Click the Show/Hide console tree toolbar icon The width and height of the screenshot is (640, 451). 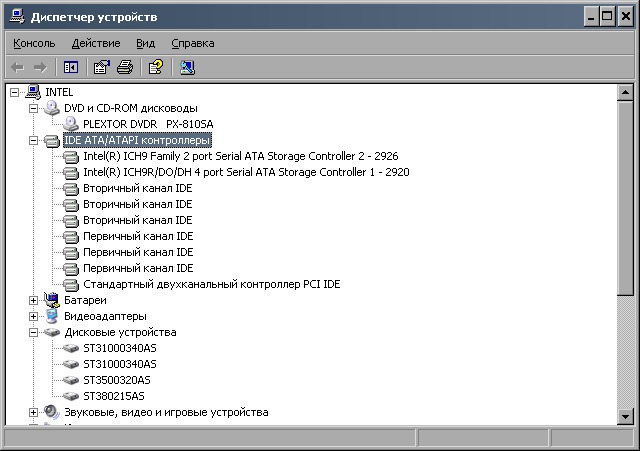tap(71, 68)
